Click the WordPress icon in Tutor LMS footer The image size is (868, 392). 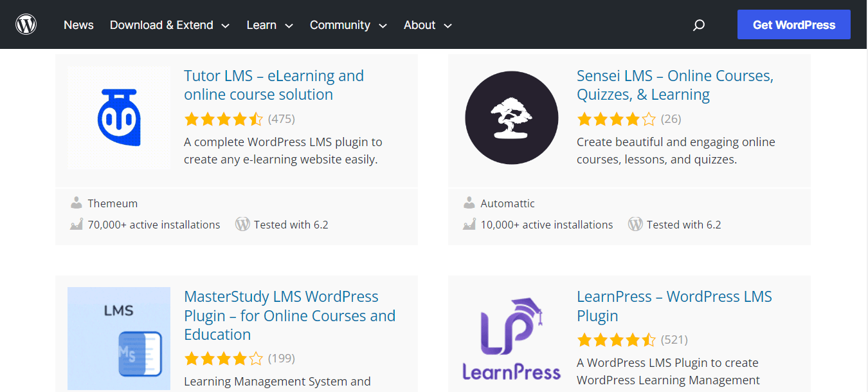pos(242,225)
